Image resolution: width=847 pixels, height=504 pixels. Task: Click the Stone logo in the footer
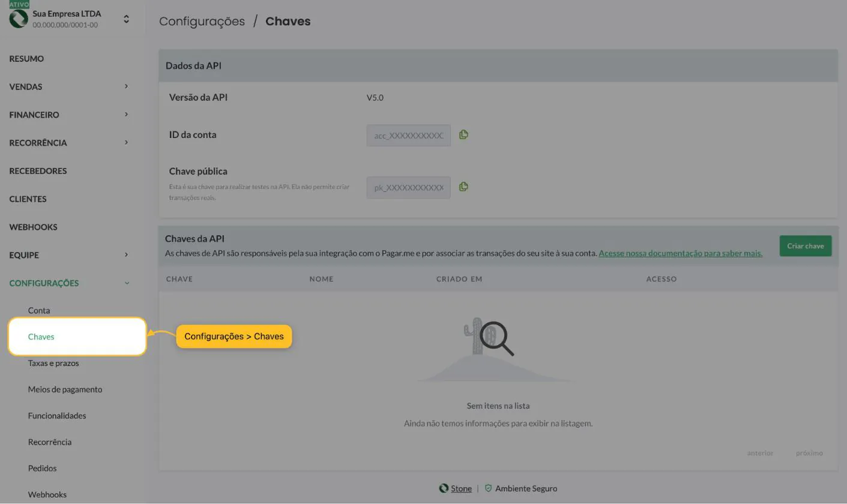[444, 488]
